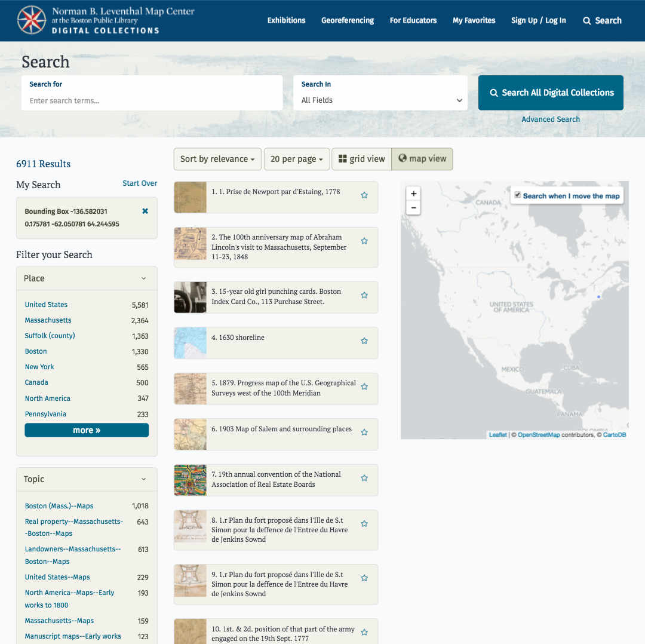Screen dimensions: 645x644
Task: Star the 1630 shoreline result
Action: pyautogui.click(x=364, y=341)
